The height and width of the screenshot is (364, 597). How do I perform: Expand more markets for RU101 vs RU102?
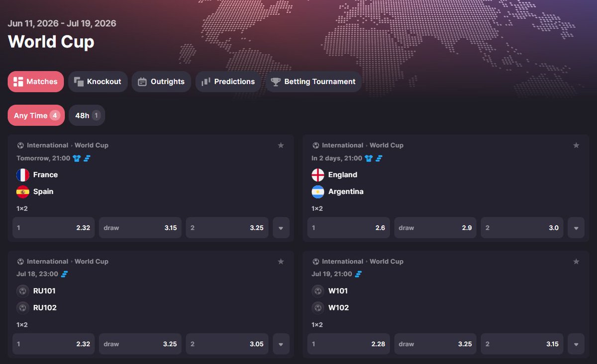pyautogui.click(x=281, y=344)
